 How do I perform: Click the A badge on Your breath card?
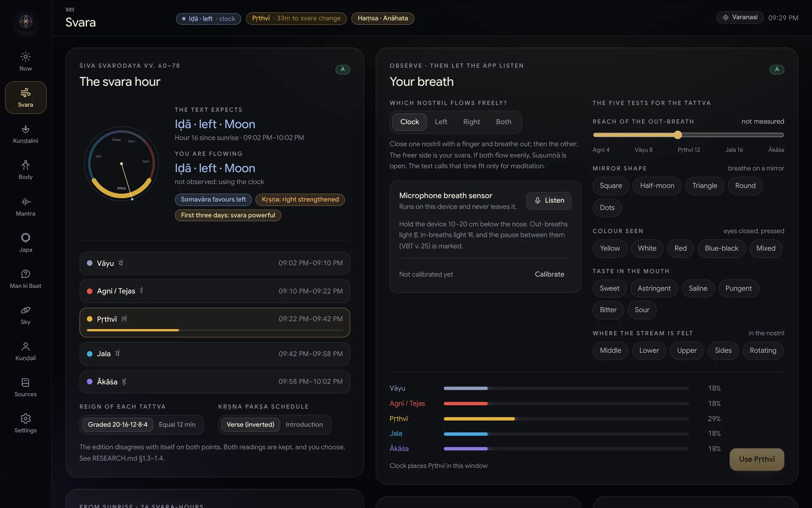point(776,69)
